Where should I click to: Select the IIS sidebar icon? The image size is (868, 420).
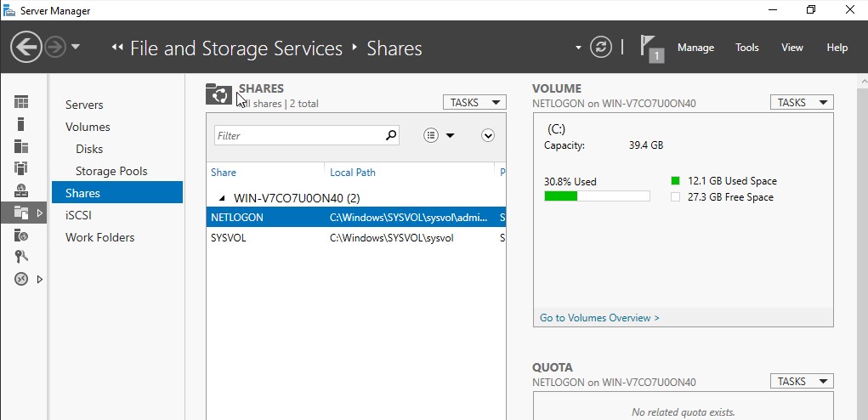pyautogui.click(x=21, y=236)
